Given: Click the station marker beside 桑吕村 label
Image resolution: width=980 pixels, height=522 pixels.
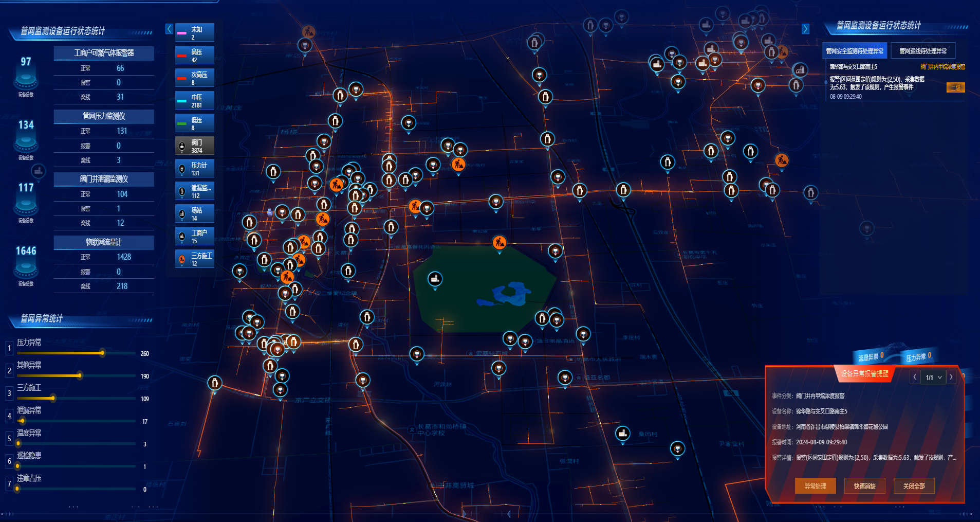Looking at the screenshot, I should 623,434.
